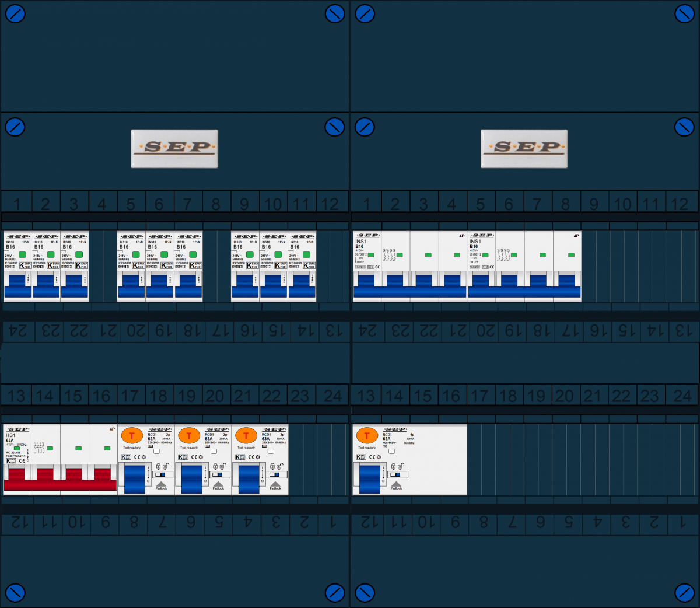Click slot number 24 in the right panel's lower row
Image resolution: width=700 pixels, height=608 pixels.
[x=682, y=396]
